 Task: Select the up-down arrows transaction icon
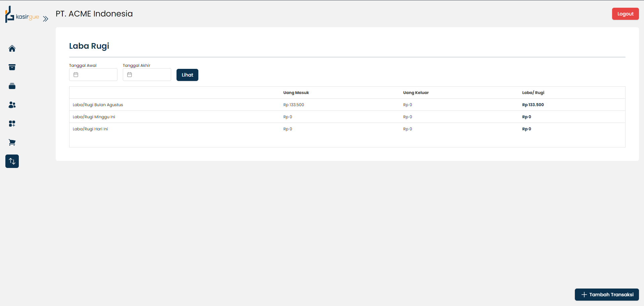[x=12, y=161]
